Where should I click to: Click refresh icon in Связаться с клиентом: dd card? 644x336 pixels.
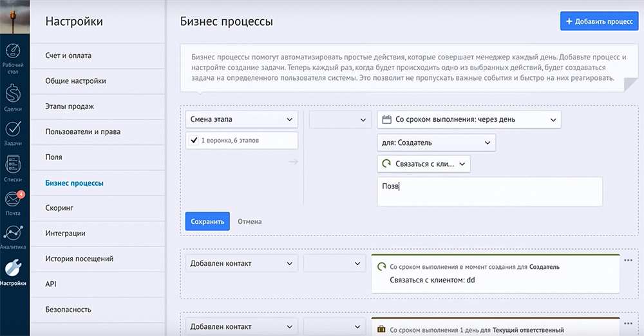tap(381, 266)
